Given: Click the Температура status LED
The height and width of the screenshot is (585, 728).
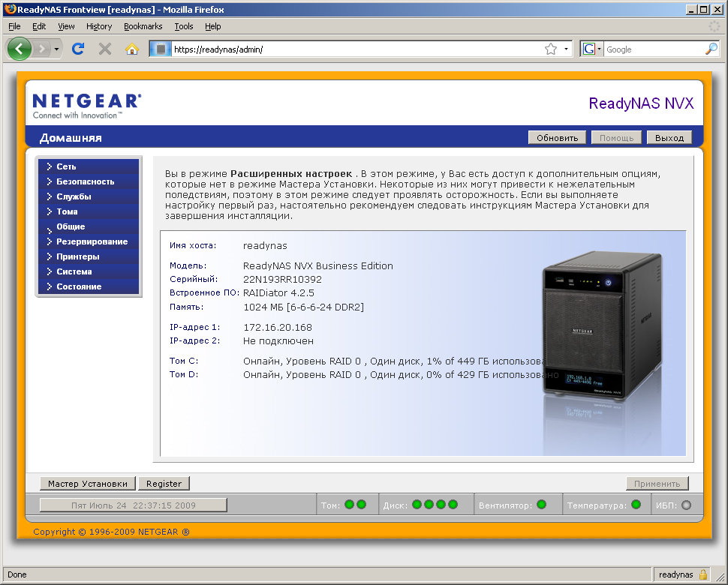Looking at the screenshot, I should [x=636, y=504].
